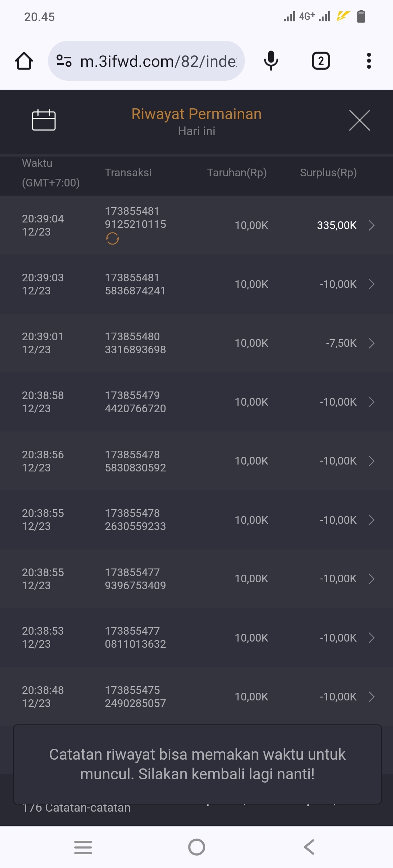
Task: Tap the orange refresh icon under transaction 9125210115
Action: click(x=112, y=239)
